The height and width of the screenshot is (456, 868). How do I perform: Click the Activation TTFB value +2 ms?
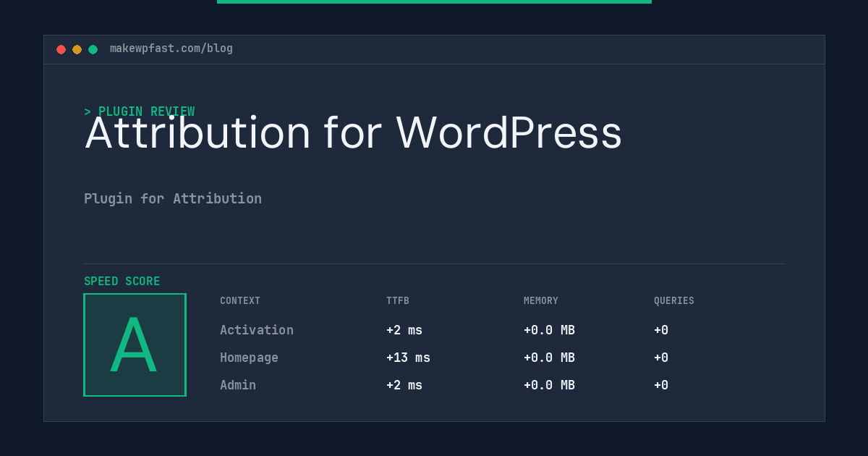coord(404,330)
